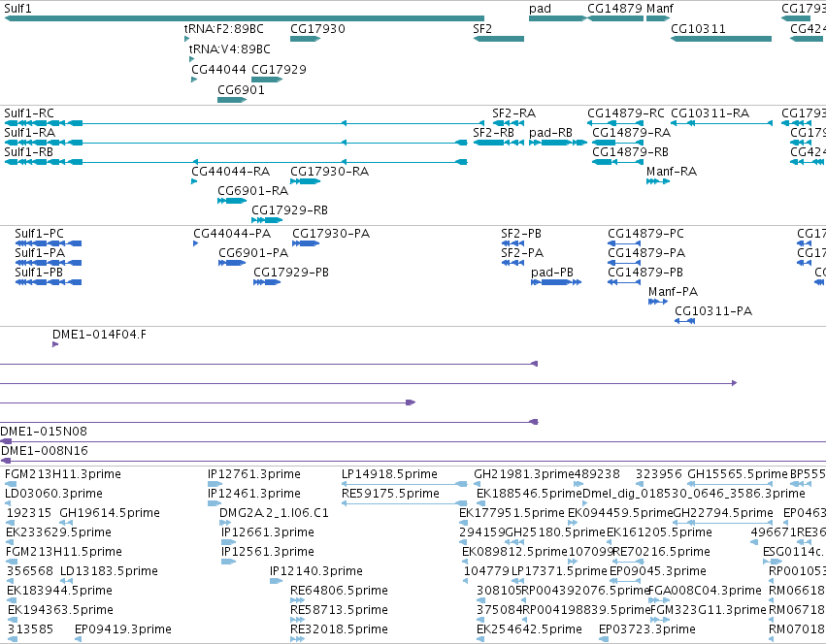The image size is (826, 644).
Task: Select the CG44044 gene label
Action: tap(218, 70)
